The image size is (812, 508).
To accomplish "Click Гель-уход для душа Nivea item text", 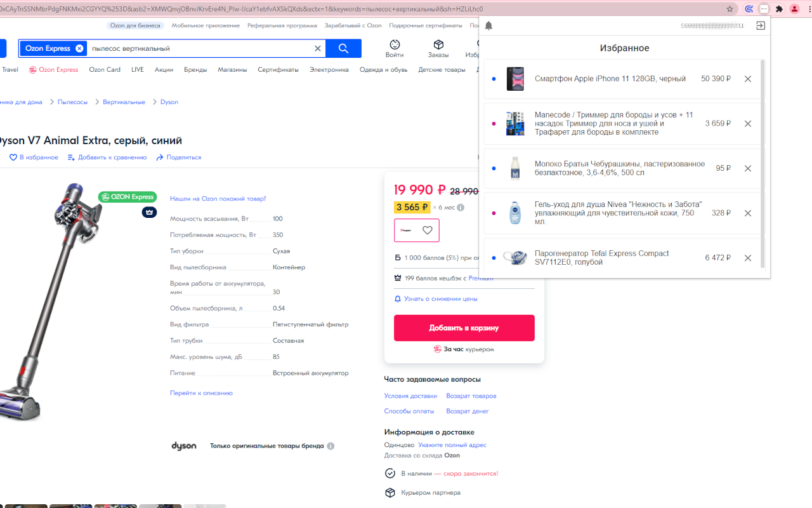I will (x=619, y=213).
